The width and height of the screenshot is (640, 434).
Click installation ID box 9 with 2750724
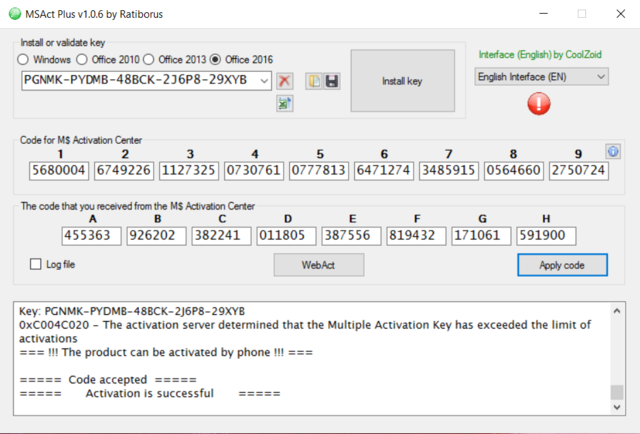(x=579, y=171)
